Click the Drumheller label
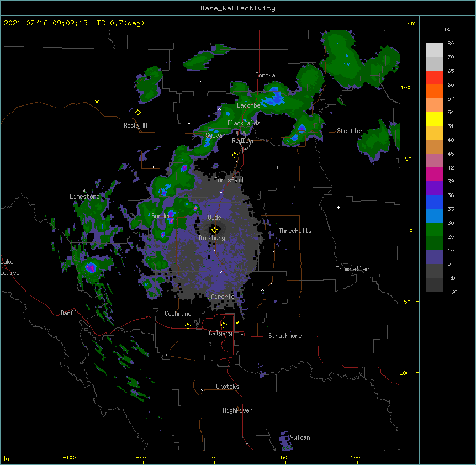 (352, 269)
